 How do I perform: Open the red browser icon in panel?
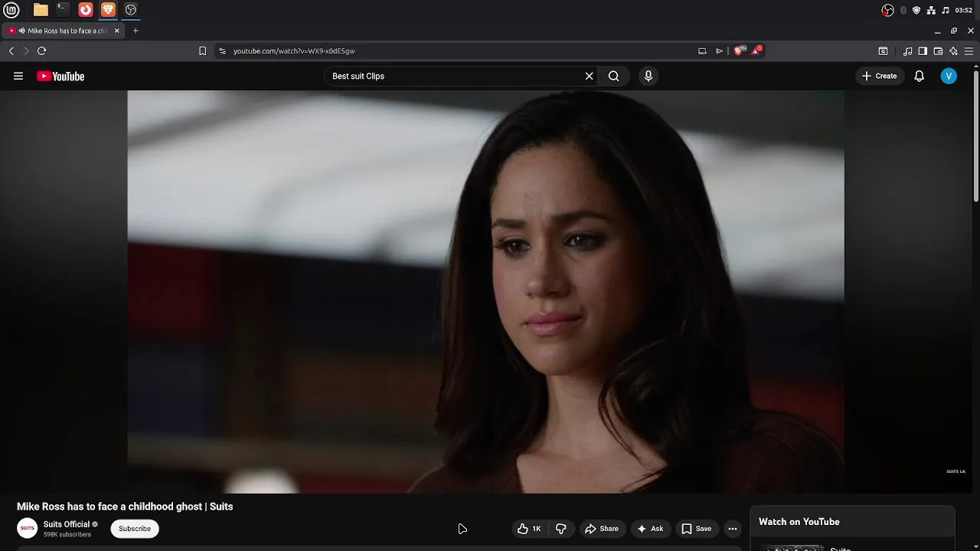coord(86,10)
